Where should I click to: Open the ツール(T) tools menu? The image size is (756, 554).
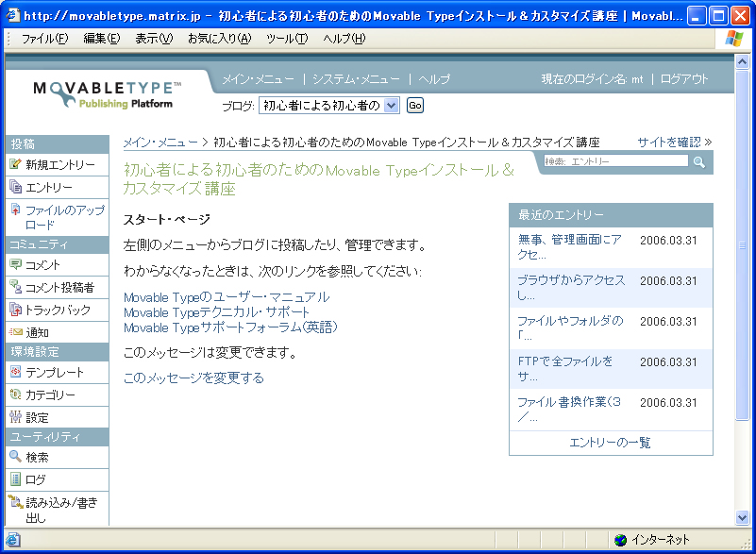click(x=287, y=39)
